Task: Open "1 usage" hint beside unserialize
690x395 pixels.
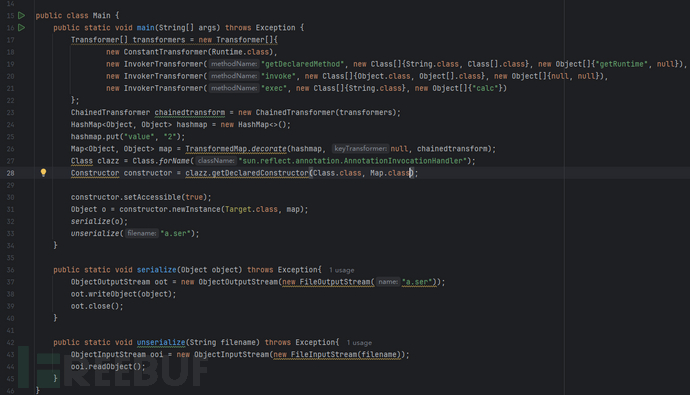Action: point(359,343)
